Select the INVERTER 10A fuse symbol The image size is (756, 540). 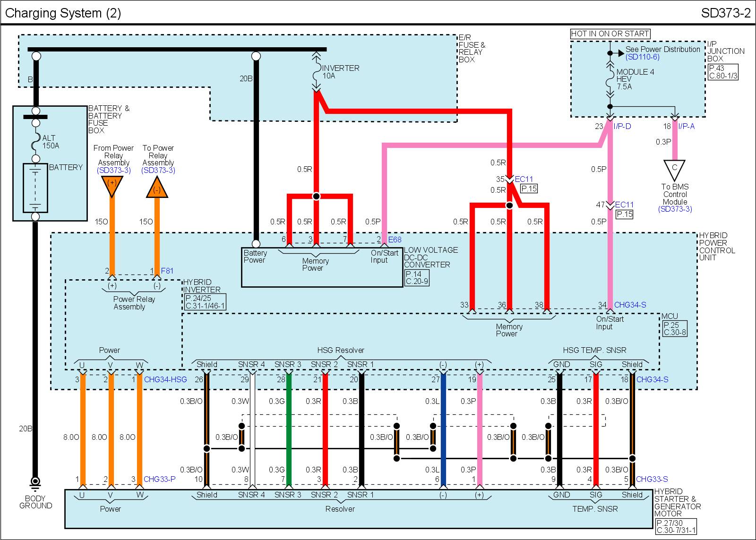(x=317, y=71)
